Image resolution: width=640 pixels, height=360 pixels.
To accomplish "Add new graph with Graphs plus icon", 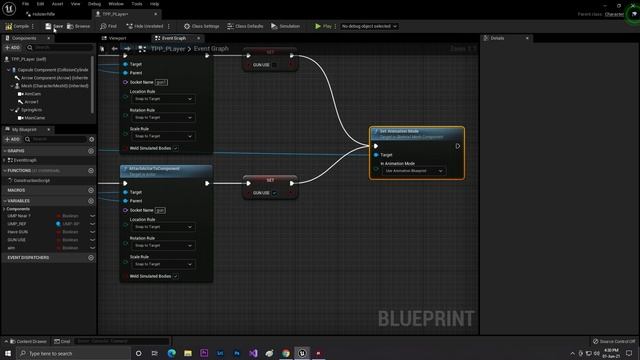I will tap(91, 151).
